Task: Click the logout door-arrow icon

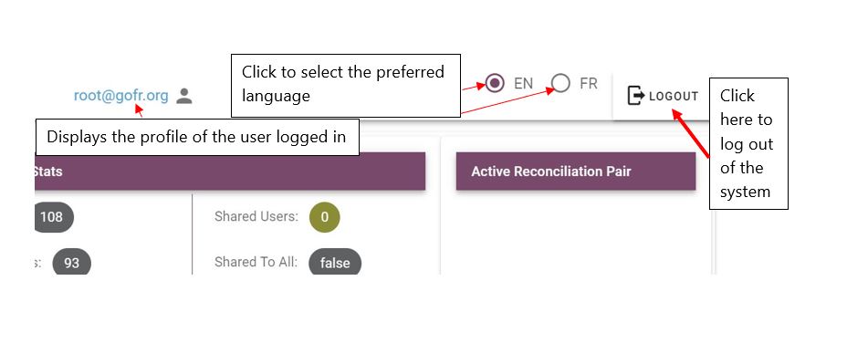Action: (x=636, y=96)
